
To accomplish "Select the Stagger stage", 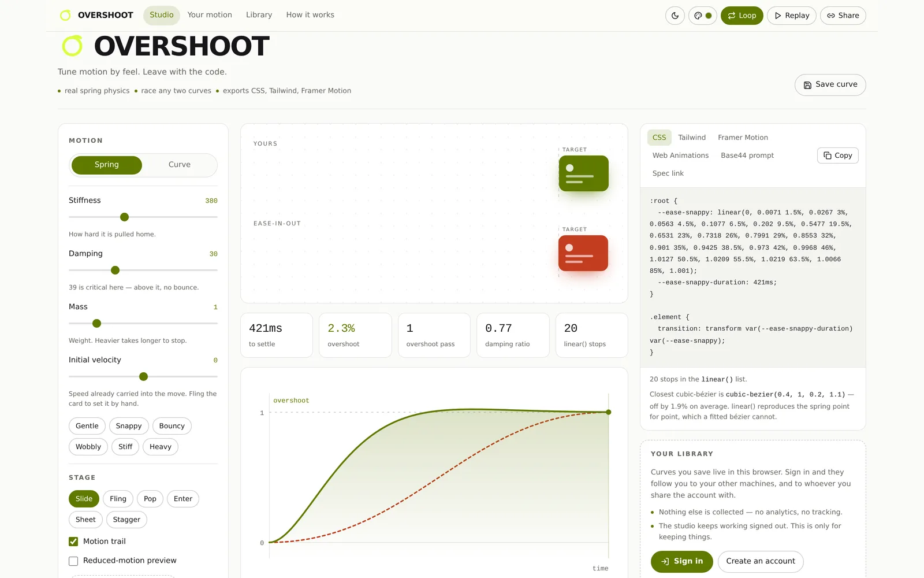I will (126, 520).
